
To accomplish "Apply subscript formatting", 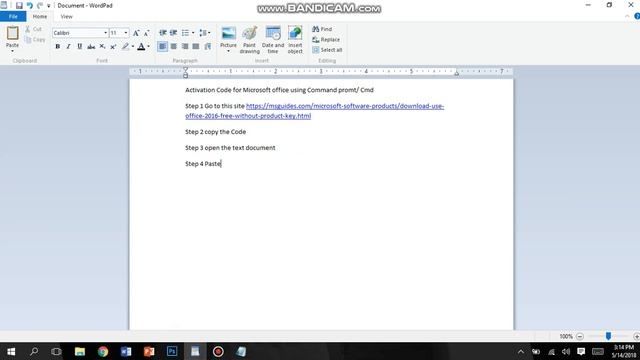I will [x=102, y=47].
